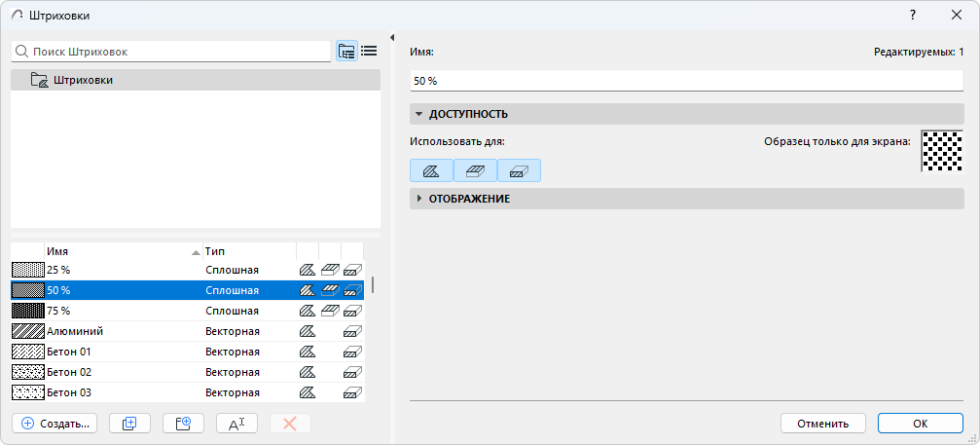Click drafting fill icon in Алюминий row

coord(307,331)
